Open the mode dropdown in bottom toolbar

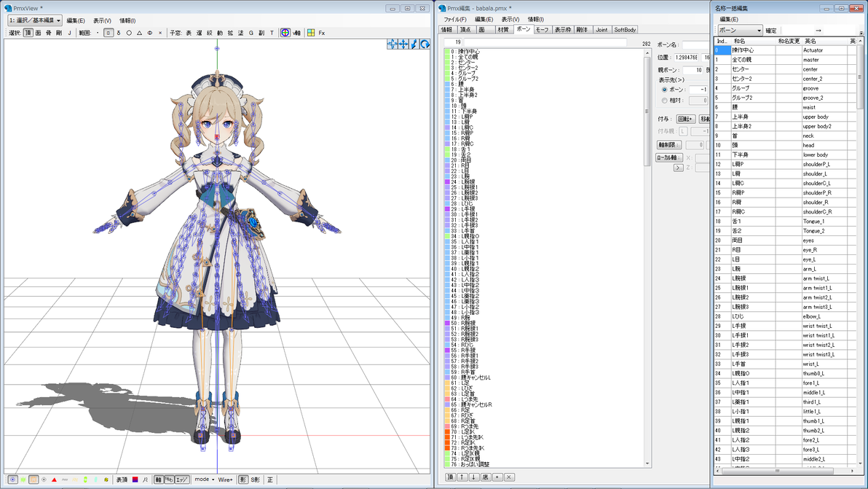205,480
